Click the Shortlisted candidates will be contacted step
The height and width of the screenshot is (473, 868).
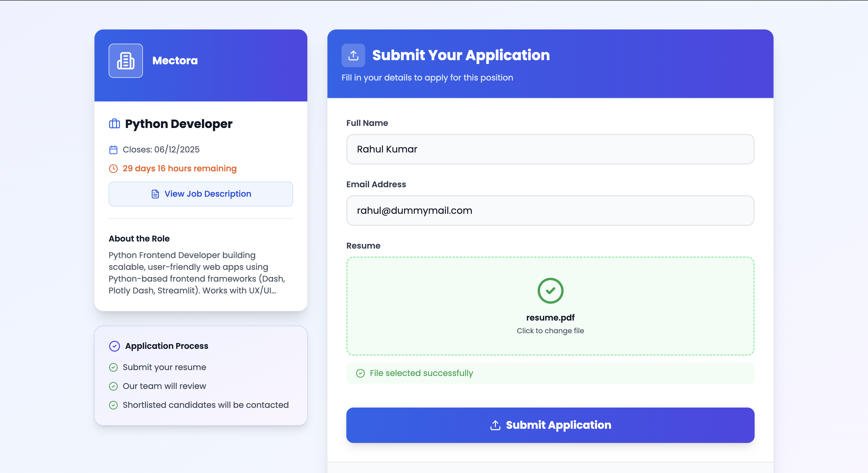(205, 405)
